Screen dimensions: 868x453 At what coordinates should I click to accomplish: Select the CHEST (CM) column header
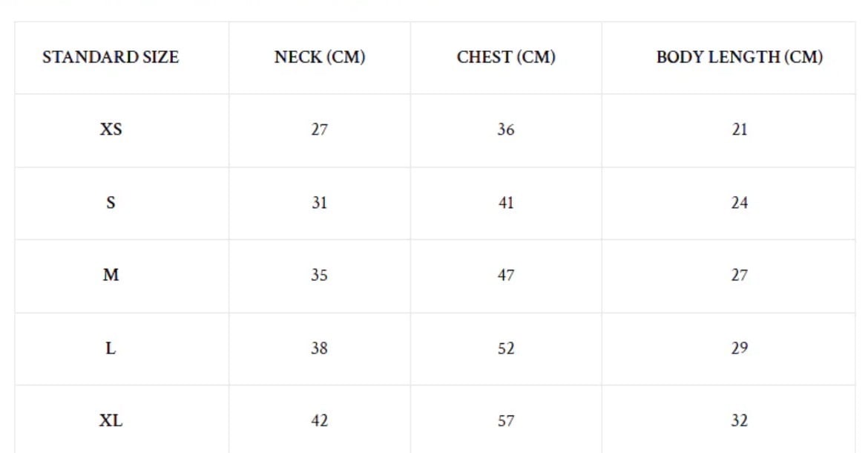pos(506,57)
